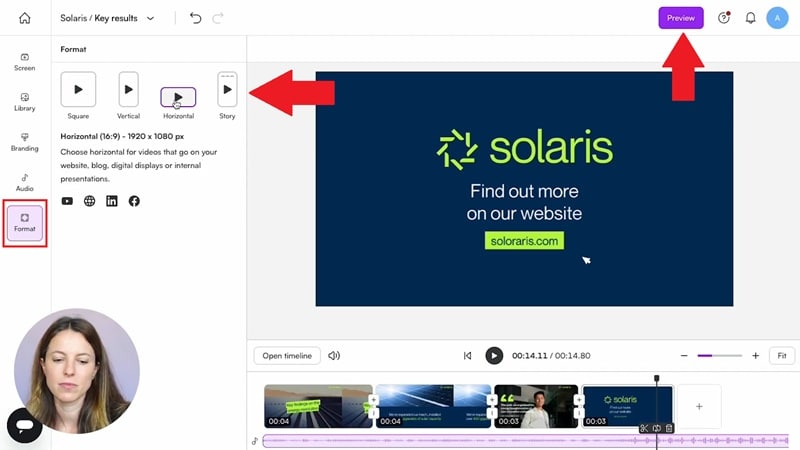Click the LinkedIn platform icon
This screenshot has width=800, height=450.
click(x=112, y=201)
